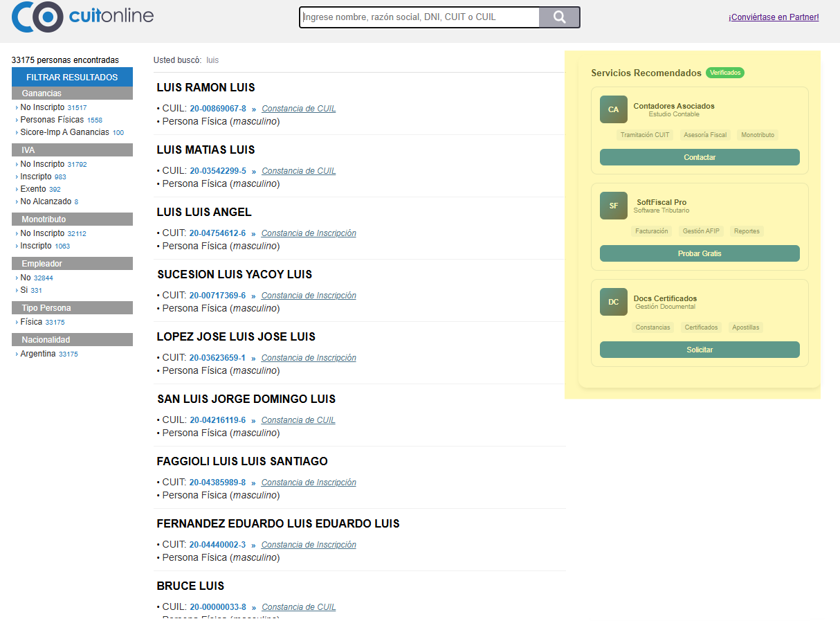
Task: Click the cuitonline logo
Action: (83, 17)
